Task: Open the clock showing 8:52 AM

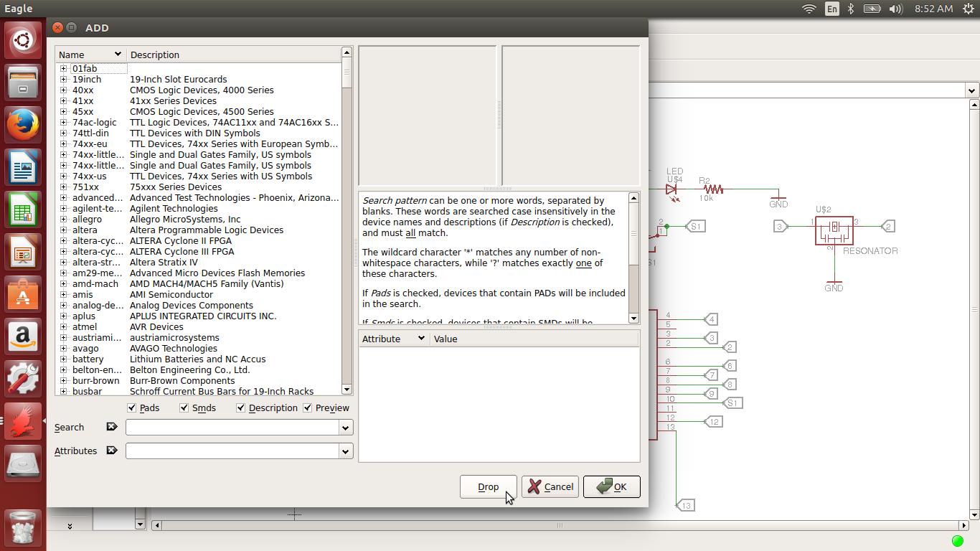Action: (933, 9)
